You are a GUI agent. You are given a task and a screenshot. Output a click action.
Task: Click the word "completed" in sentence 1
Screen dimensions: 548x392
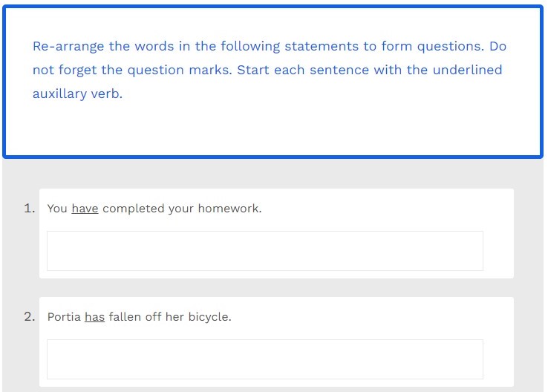[x=133, y=209]
